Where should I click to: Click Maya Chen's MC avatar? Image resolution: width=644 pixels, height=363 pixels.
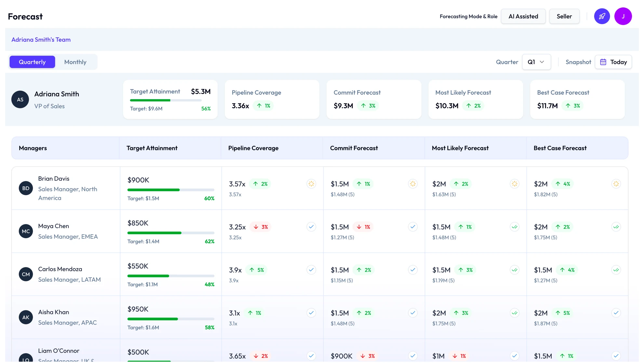point(26,231)
